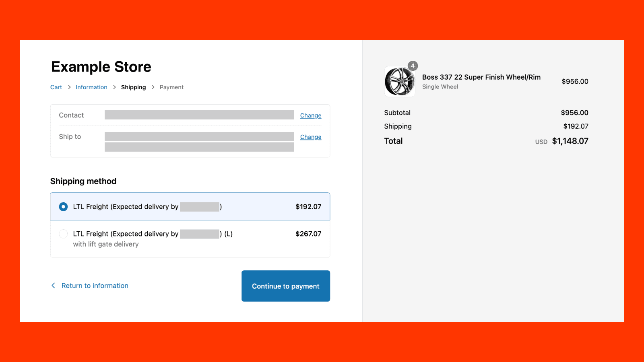Go to the Cart breadcrumb
644x362 pixels.
(56, 87)
